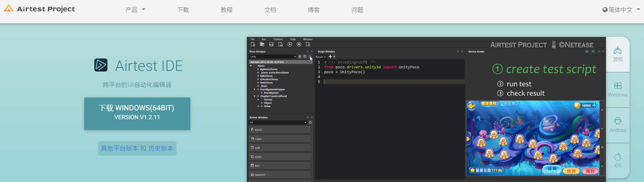
Task: Select Object in the Poco tree
Action: [268, 103]
